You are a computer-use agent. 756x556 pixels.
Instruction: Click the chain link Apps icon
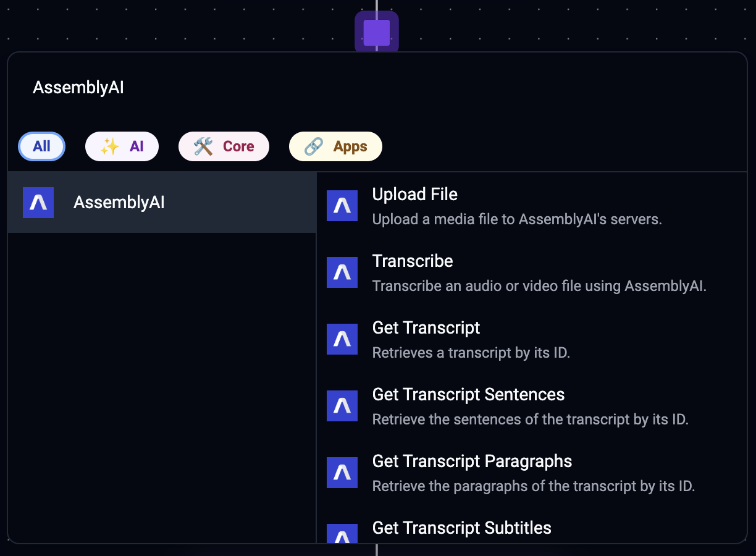[314, 146]
